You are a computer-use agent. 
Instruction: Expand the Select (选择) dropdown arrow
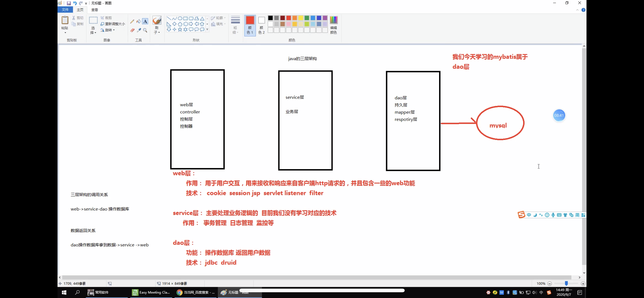pyautogui.click(x=95, y=33)
